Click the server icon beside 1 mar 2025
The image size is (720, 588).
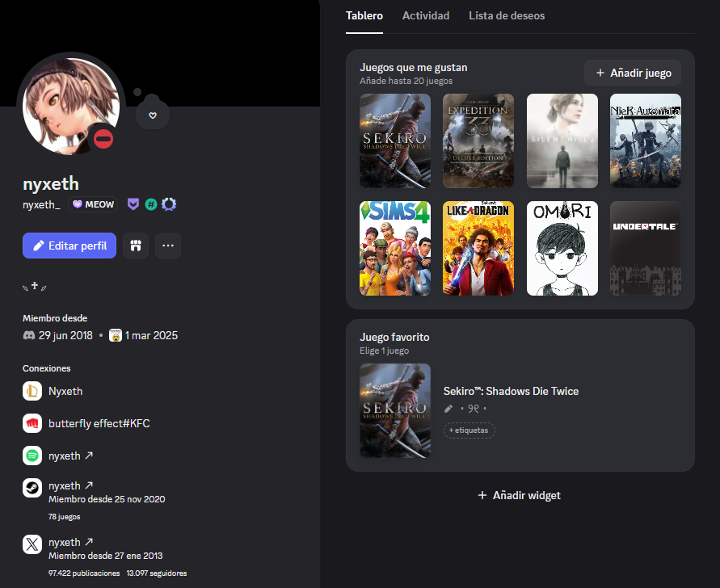116,335
